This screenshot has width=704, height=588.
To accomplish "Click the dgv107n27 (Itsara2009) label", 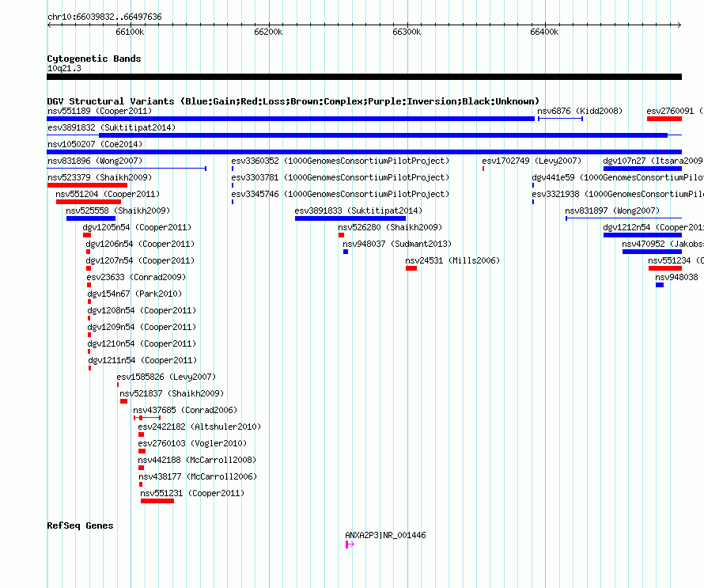I will pos(653,161).
